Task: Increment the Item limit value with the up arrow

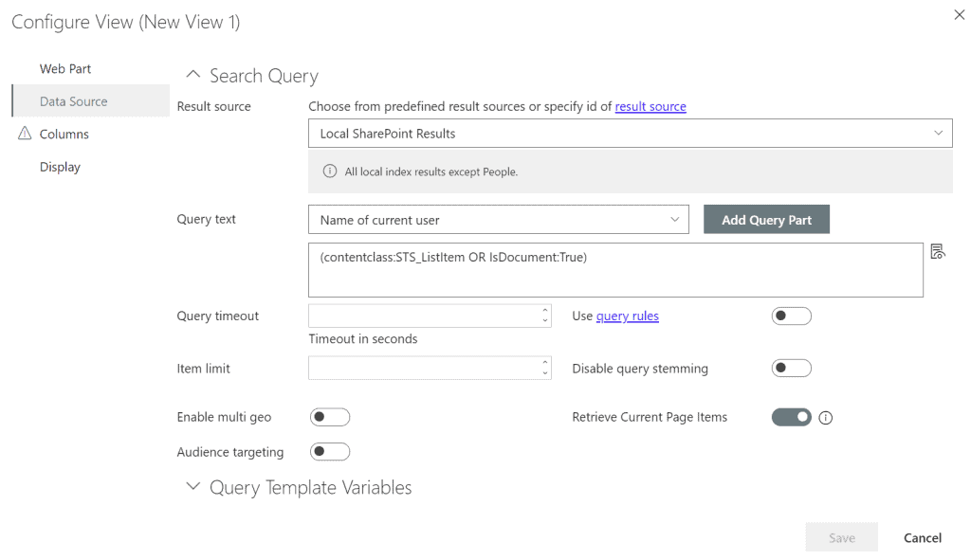Action: (x=544, y=363)
